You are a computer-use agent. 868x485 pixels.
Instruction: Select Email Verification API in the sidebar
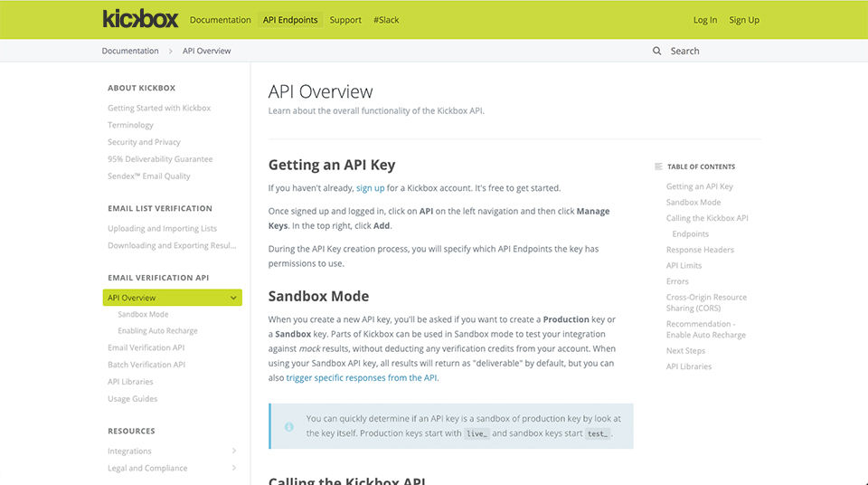point(146,347)
